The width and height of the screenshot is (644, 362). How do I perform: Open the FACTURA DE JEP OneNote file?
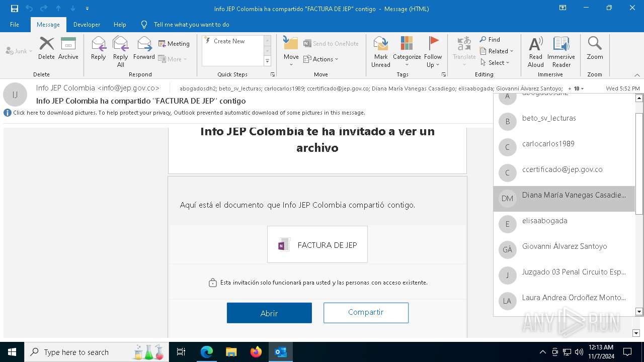[317, 245]
